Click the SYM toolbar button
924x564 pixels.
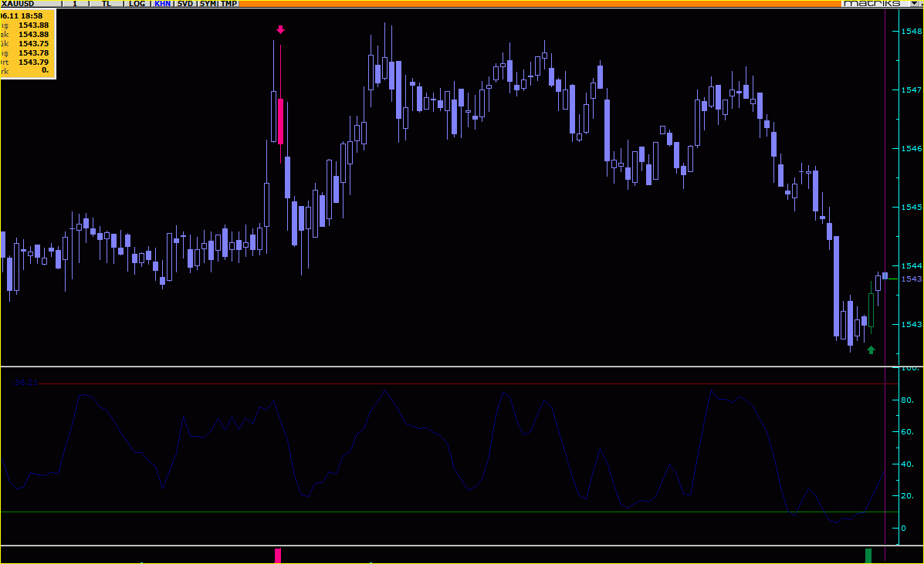tap(208, 4)
